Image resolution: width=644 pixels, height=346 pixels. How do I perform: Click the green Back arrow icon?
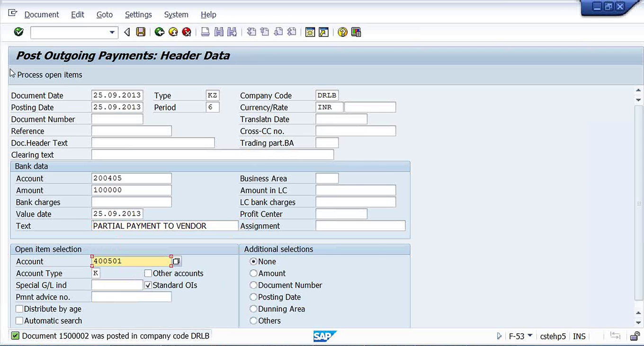coord(160,32)
